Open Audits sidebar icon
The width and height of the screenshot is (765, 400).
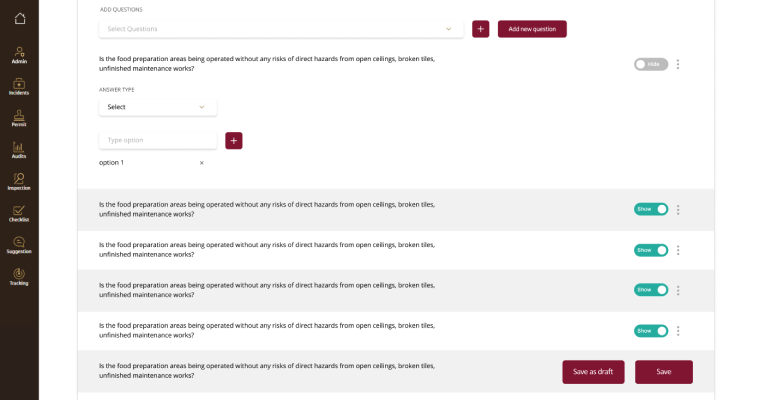click(19, 149)
